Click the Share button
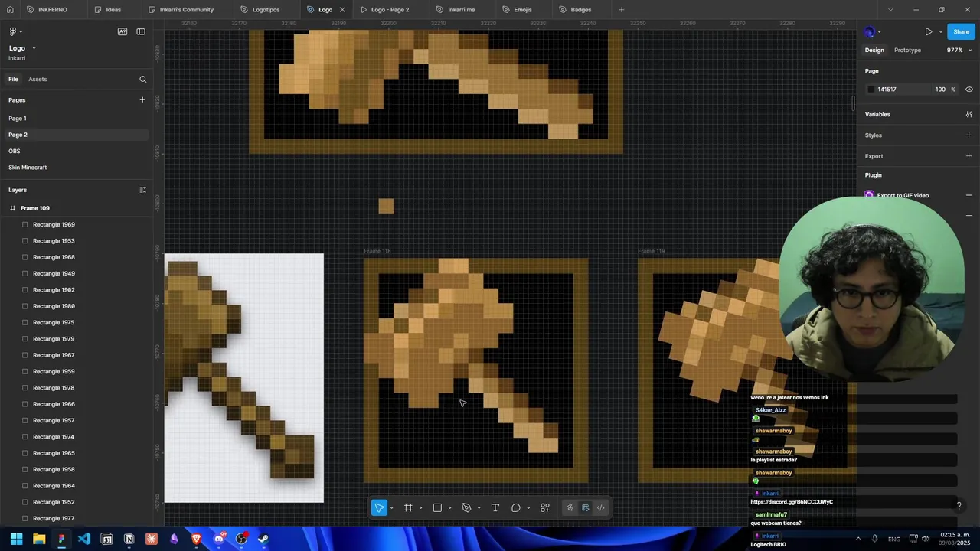The height and width of the screenshot is (551, 980). click(x=961, y=32)
